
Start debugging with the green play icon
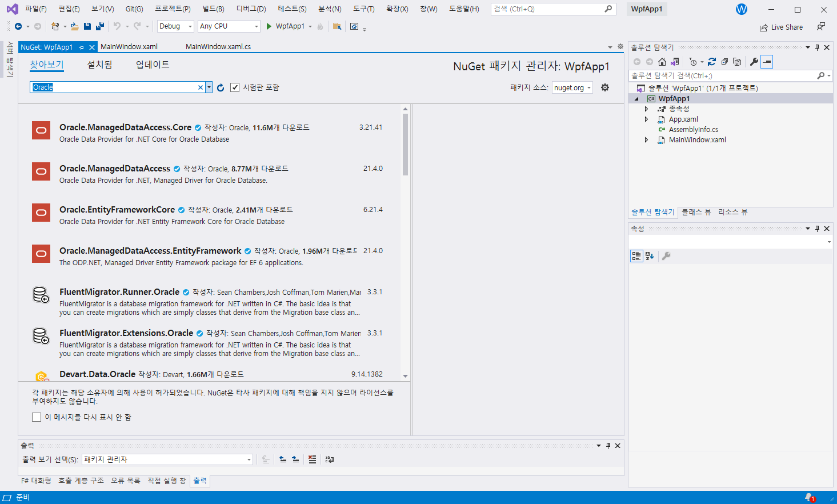pyautogui.click(x=269, y=26)
